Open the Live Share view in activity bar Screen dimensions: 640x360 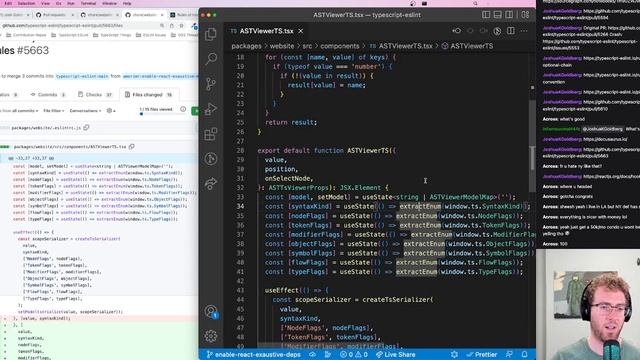(211, 184)
